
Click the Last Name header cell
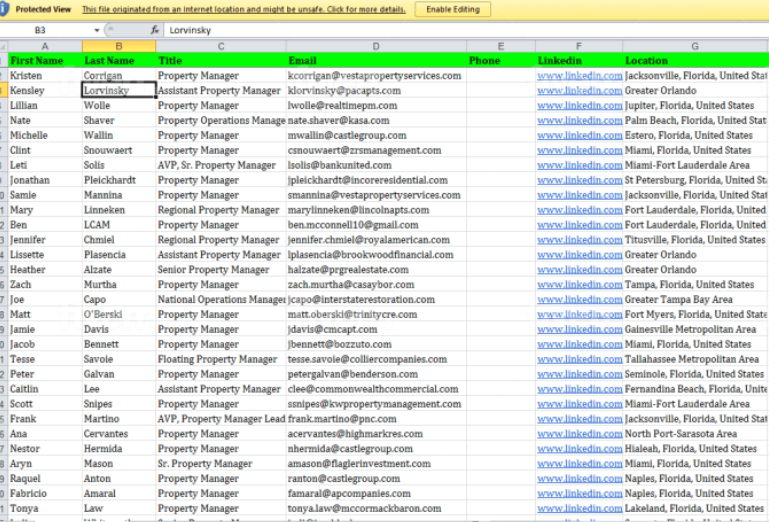(119, 61)
